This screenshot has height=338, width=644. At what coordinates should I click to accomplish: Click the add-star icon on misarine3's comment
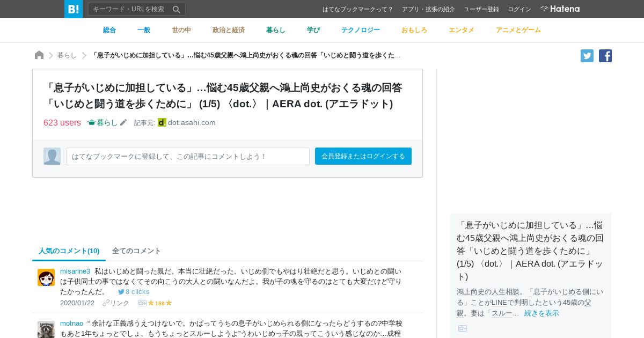pos(142,303)
